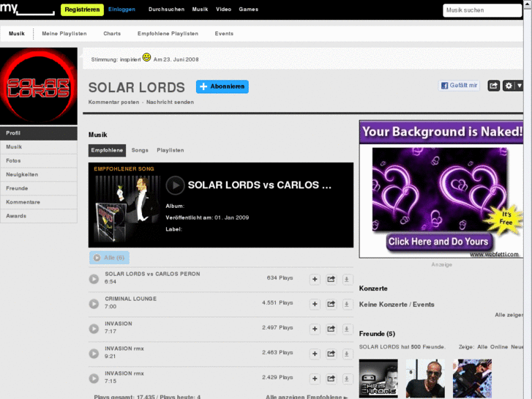Image resolution: width=532 pixels, height=399 pixels.
Task: Click the Myspace logo
Action: coord(27,9)
